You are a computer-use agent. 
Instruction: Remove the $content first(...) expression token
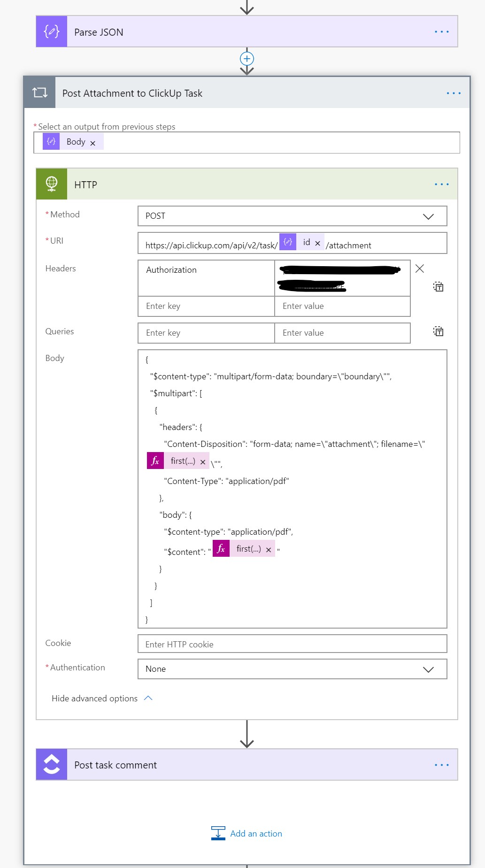click(269, 550)
